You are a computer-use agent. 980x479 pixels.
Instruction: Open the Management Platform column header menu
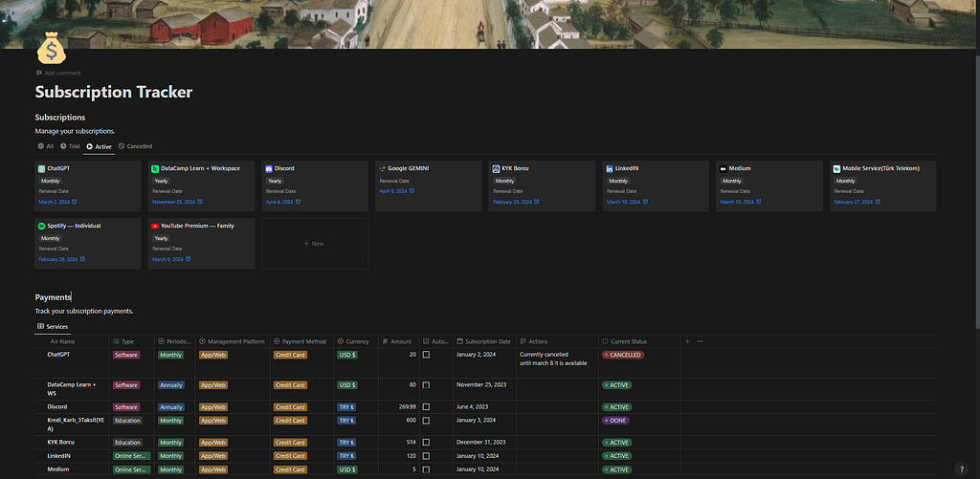(233, 341)
